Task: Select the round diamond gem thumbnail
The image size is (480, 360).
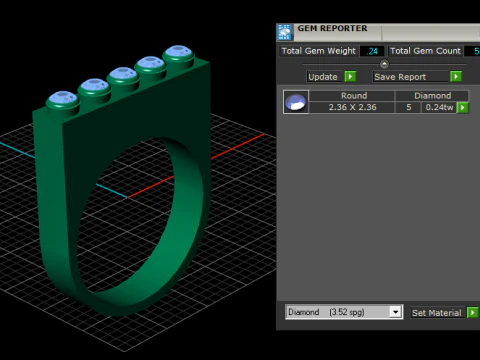Action: 296,102
